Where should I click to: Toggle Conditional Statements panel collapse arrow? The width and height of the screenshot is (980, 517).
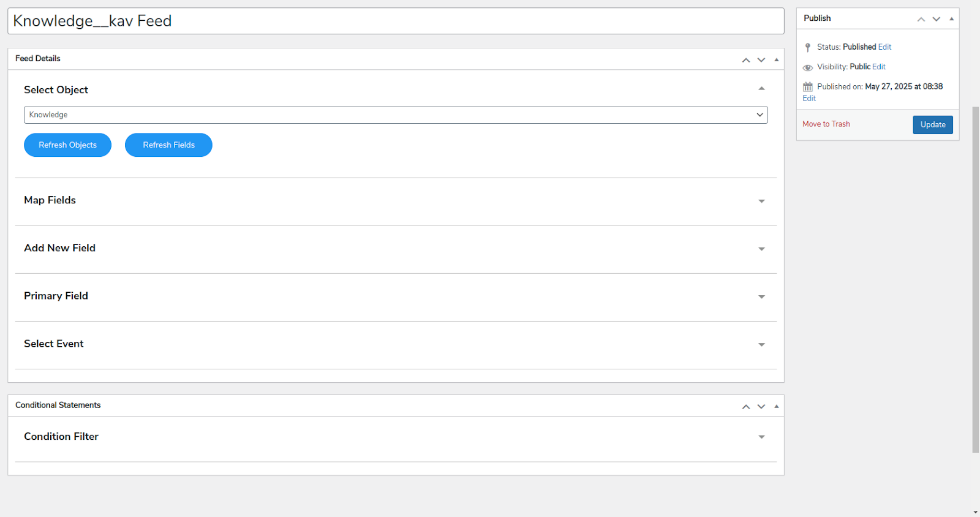[776, 407]
